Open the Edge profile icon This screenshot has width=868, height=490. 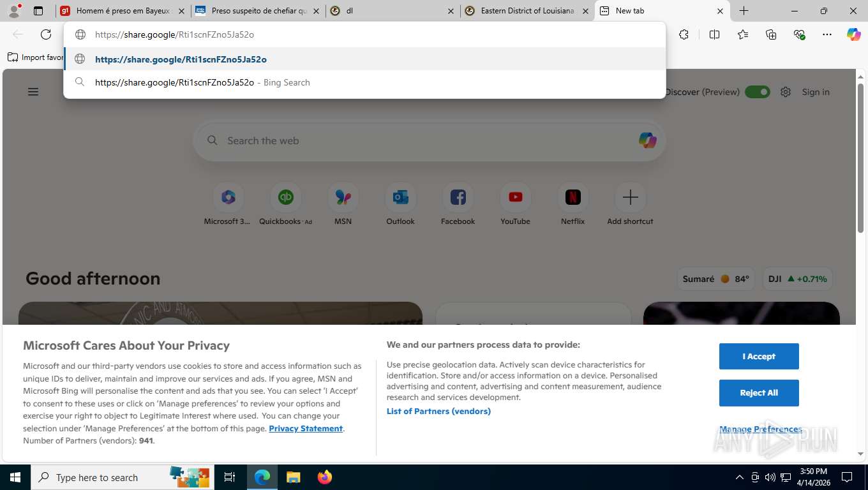pyautogui.click(x=14, y=10)
